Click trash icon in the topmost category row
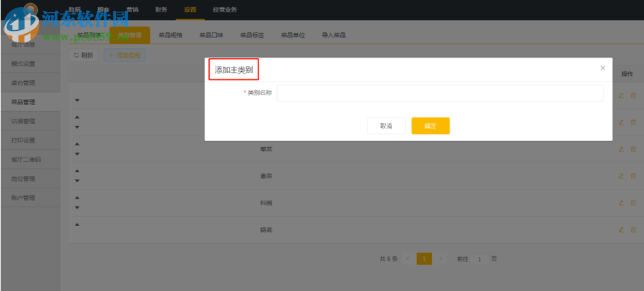 coord(633,96)
